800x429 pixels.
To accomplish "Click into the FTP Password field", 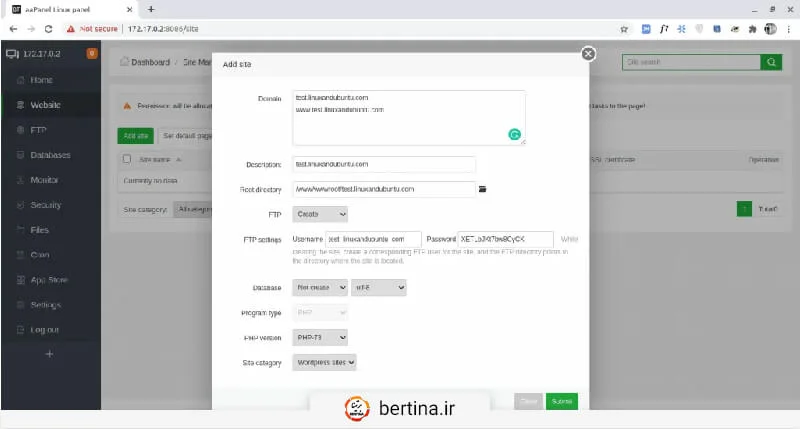I will tap(505, 239).
